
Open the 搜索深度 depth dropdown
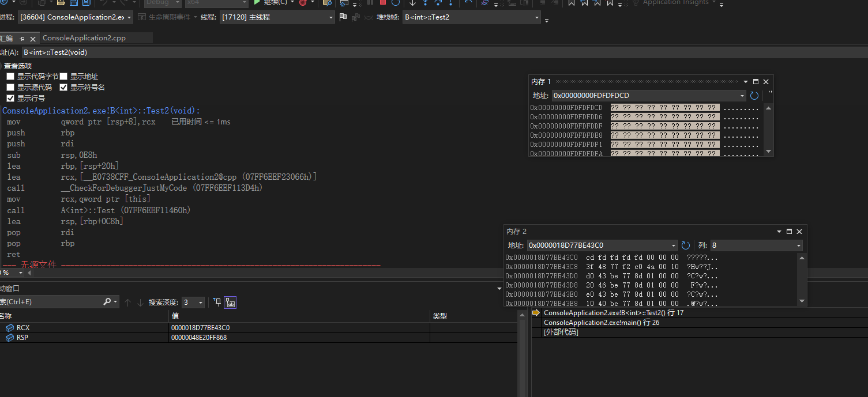(x=193, y=303)
